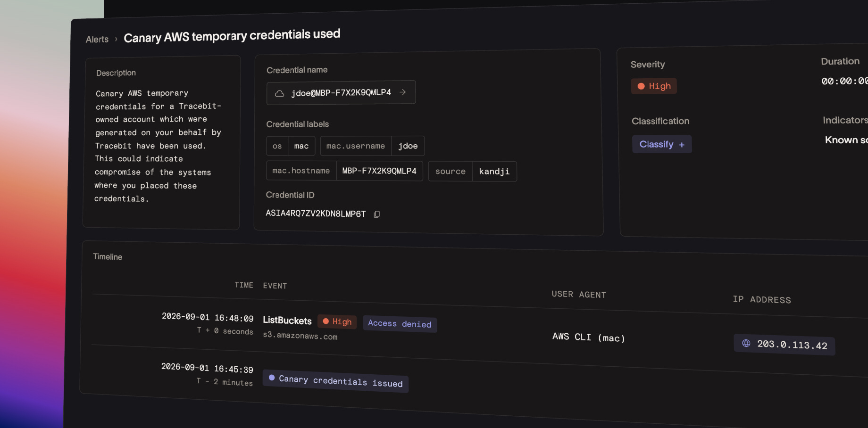
Task: Open the 203.0.113.42 IP address chip
Action: [785, 345]
